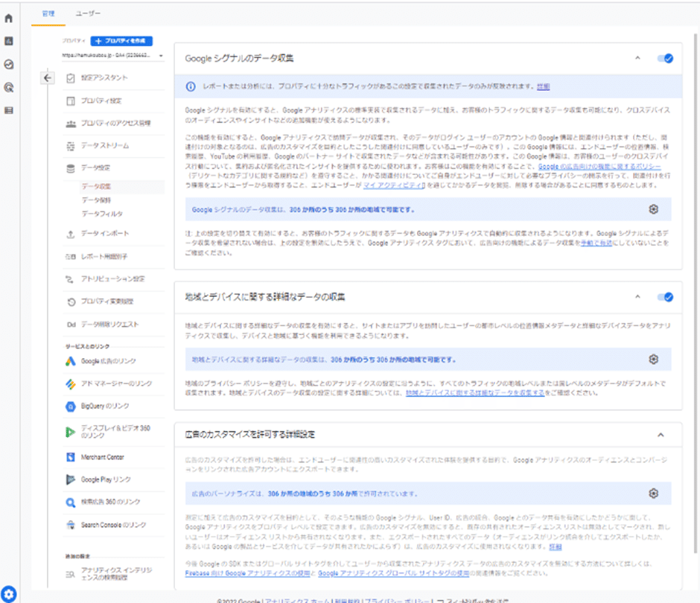
Task: Toggle Google シグナルのデータ収集 switch
Action: click(665, 59)
